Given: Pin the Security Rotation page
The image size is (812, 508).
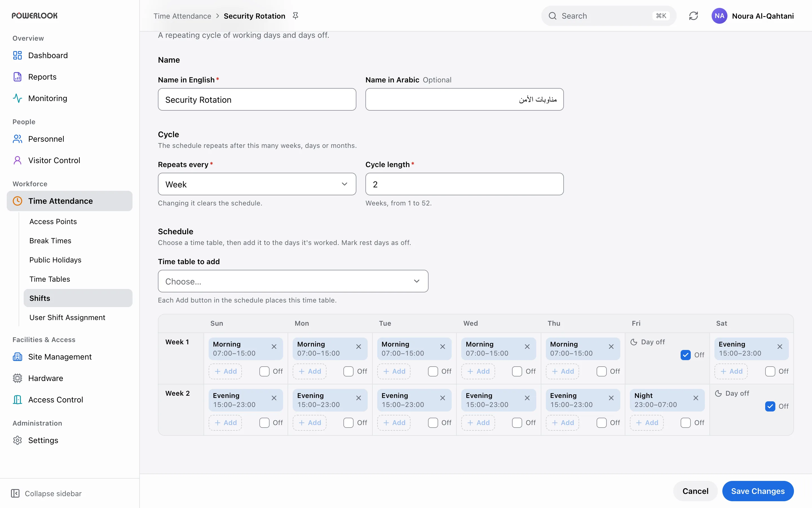Looking at the screenshot, I should click(295, 16).
